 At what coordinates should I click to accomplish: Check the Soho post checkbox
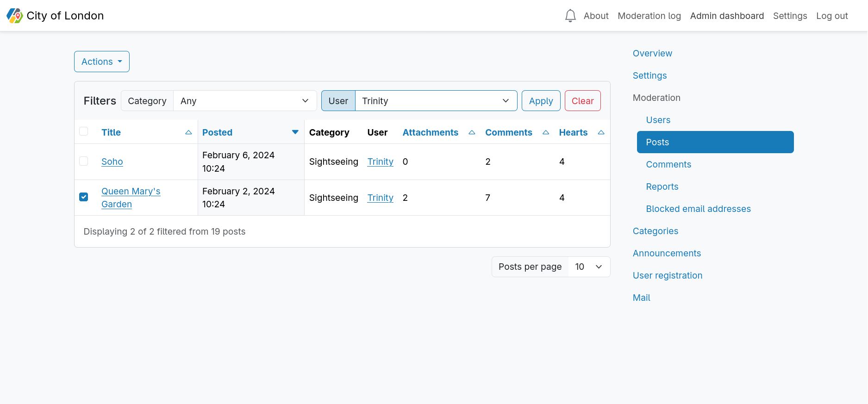tap(84, 161)
